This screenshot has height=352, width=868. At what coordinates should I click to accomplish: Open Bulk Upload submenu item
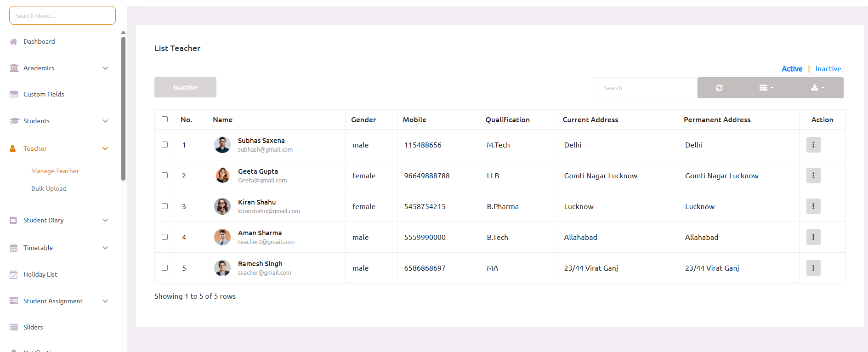pos(49,188)
